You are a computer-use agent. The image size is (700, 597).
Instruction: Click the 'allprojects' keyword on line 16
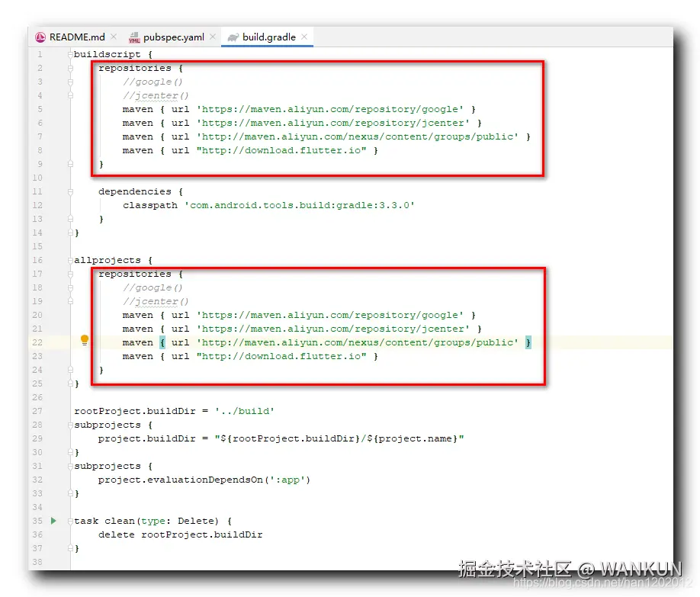click(x=108, y=260)
